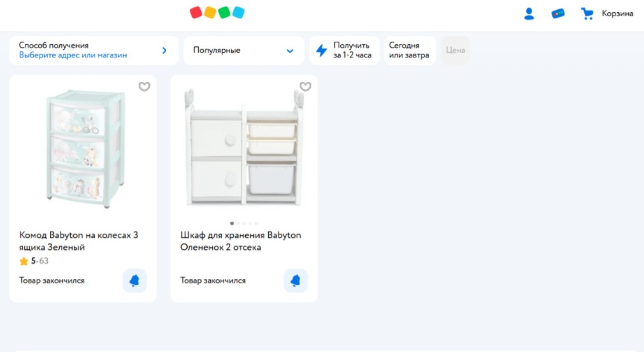644x352 pixels.
Task: Click the bonus card icon
Action: coord(557,14)
